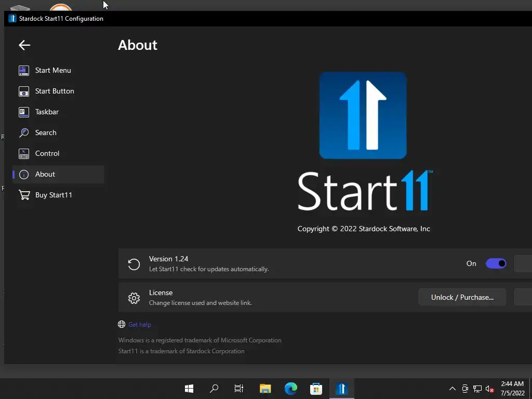Open the Windows Start button on taskbar

pyautogui.click(x=189, y=389)
